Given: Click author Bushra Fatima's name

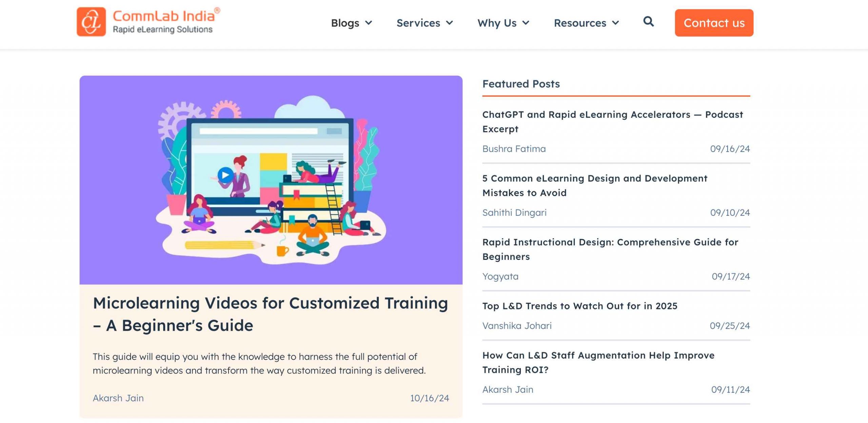Looking at the screenshot, I should click(514, 149).
